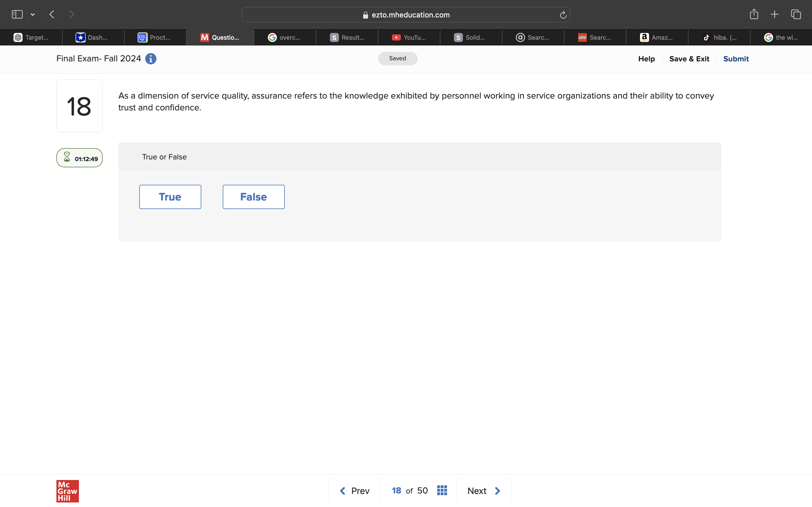The height and width of the screenshot is (507, 812).
Task: Switch to the Questions tab
Action: [220, 37]
